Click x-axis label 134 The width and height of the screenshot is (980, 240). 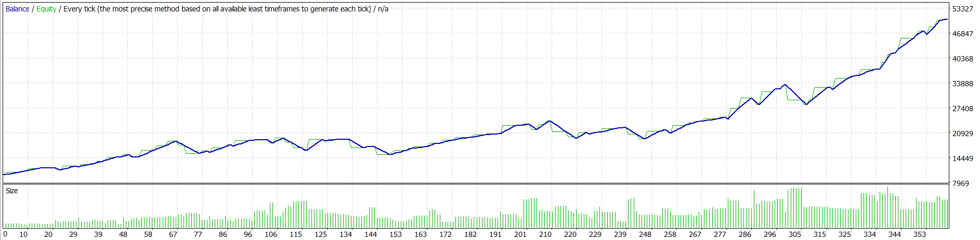[x=346, y=234]
